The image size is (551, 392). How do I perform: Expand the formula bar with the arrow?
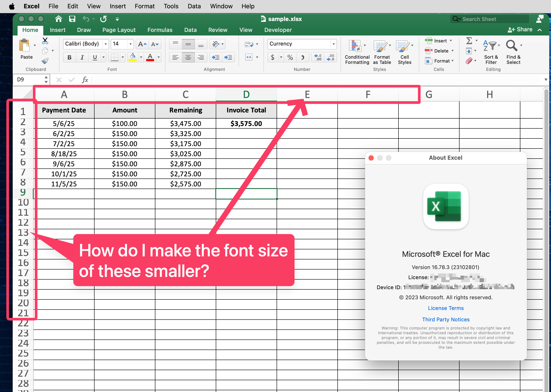click(546, 80)
